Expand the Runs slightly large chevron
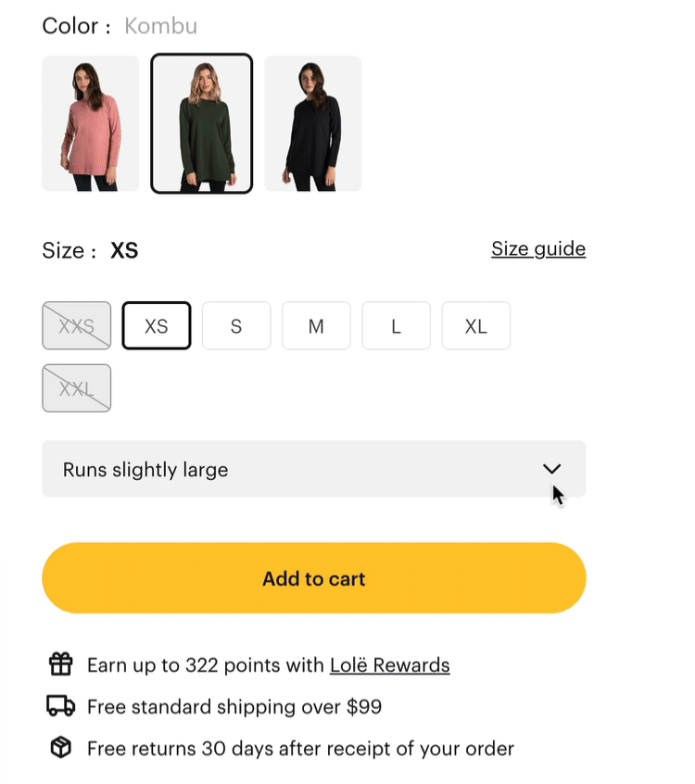 coord(552,469)
